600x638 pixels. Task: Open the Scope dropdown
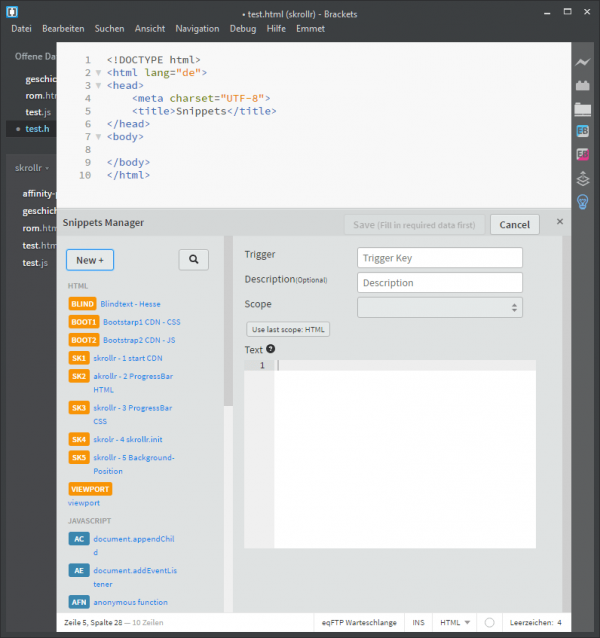440,308
